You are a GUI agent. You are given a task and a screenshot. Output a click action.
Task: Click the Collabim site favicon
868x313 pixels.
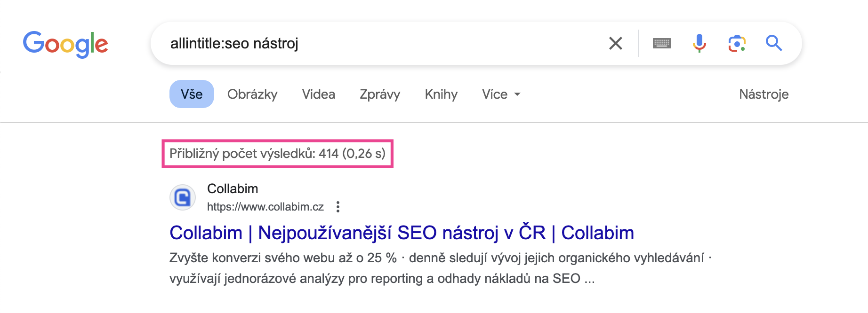click(183, 197)
